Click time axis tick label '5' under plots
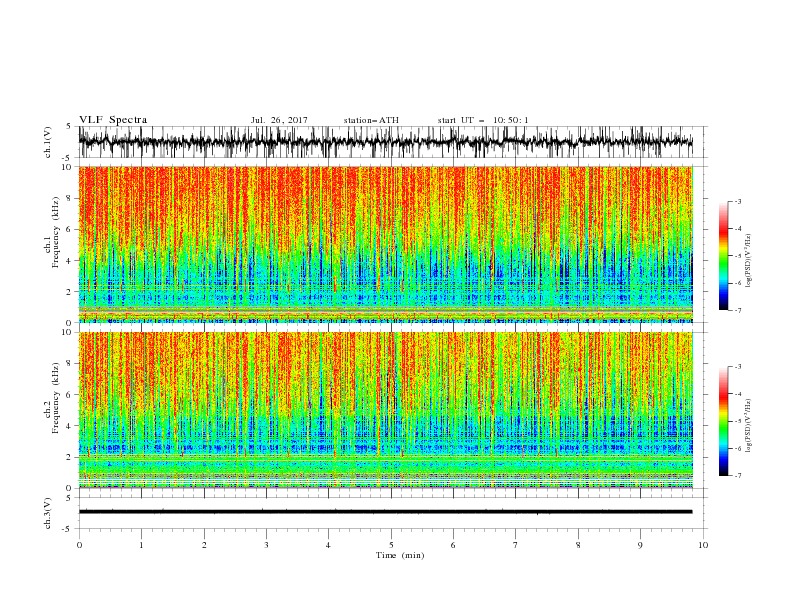 (391, 545)
